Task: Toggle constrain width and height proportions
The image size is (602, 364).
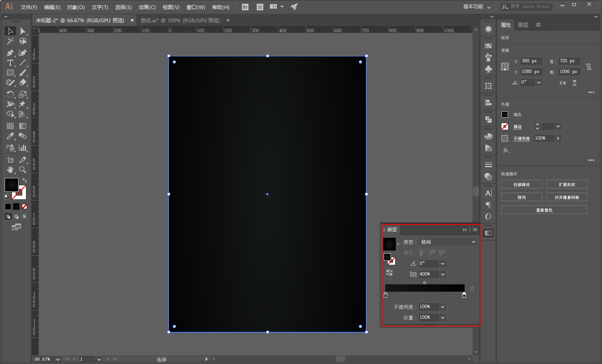Action: [x=589, y=67]
